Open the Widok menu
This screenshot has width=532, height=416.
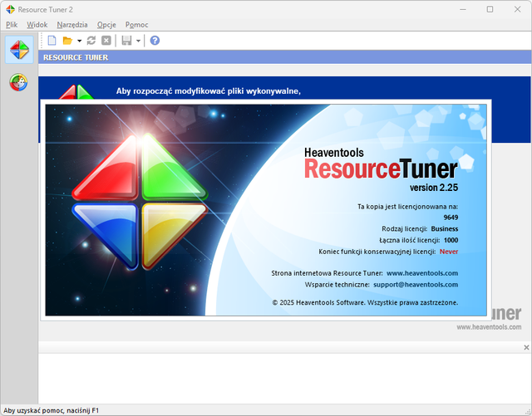click(x=37, y=25)
